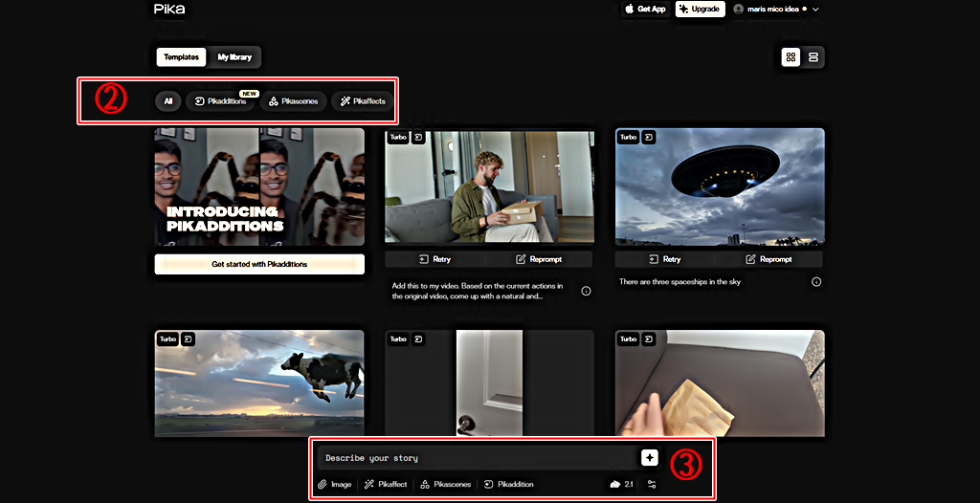The height and width of the screenshot is (503, 980).
Task: Click the Pikaddition badge icon on the man with box video
Action: pos(419,137)
